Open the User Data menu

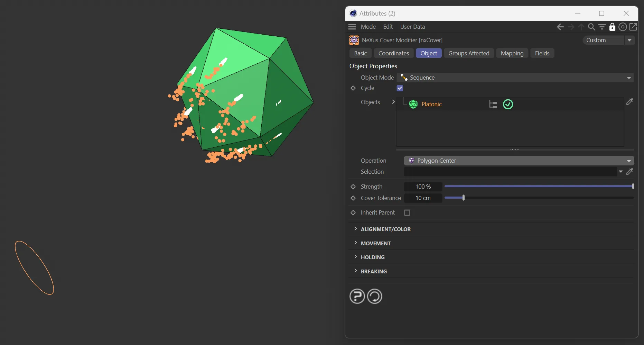click(412, 27)
